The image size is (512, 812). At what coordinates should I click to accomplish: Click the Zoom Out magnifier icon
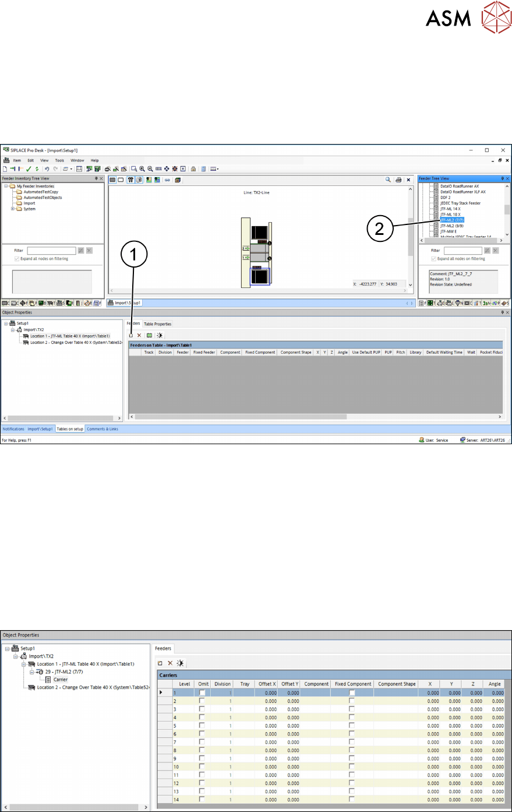pos(150,168)
